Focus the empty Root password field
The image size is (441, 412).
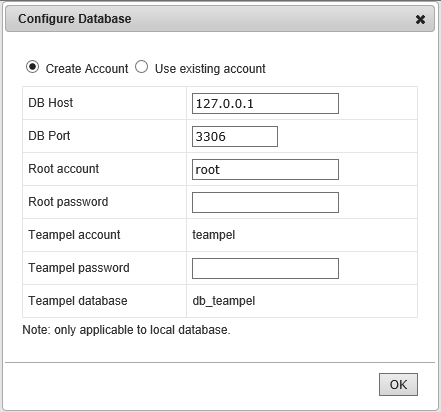265,202
